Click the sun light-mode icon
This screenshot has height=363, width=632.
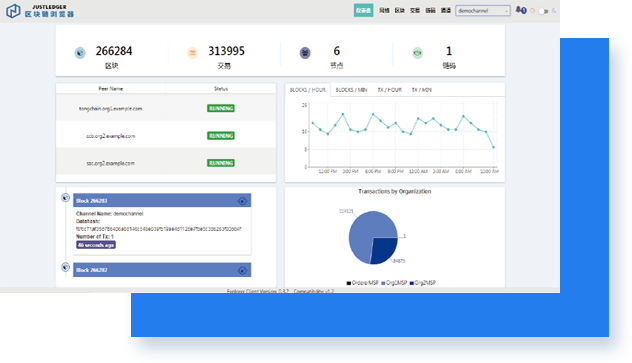532,11
